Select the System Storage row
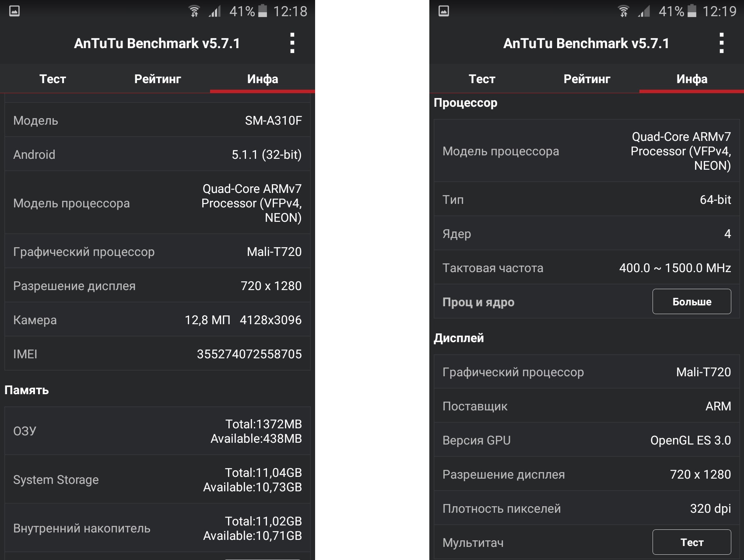Image resolution: width=744 pixels, height=560 pixels. click(158, 479)
